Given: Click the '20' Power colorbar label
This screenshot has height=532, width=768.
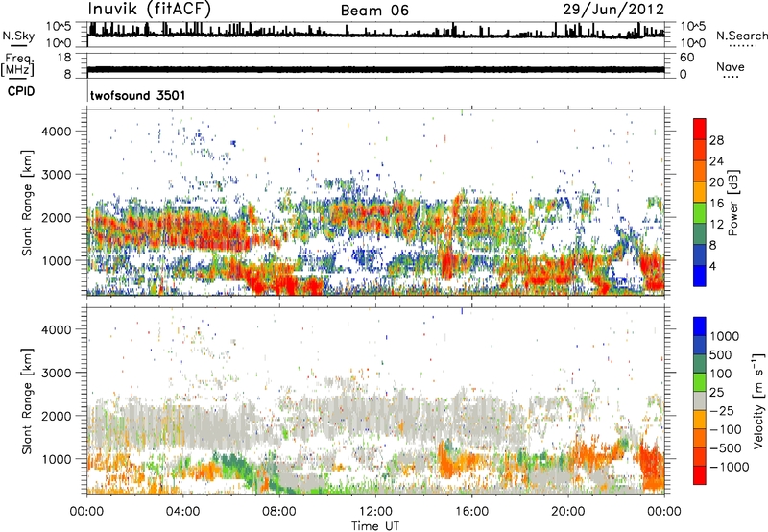Looking at the screenshot, I should click(716, 182).
